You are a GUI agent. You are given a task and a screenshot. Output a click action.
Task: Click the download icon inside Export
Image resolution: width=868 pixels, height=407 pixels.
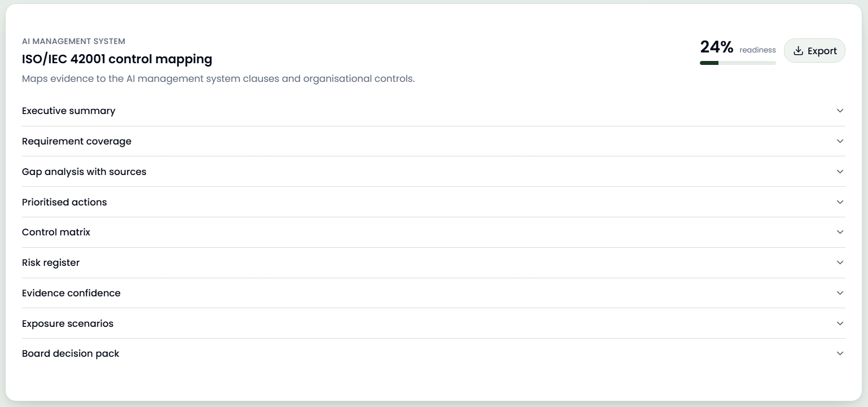(798, 51)
